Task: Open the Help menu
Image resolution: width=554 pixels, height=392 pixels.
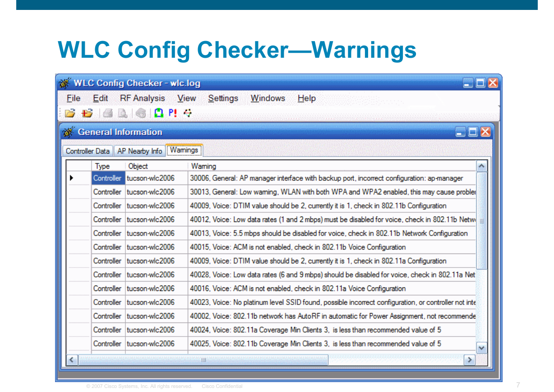Action: (x=307, y=98)
